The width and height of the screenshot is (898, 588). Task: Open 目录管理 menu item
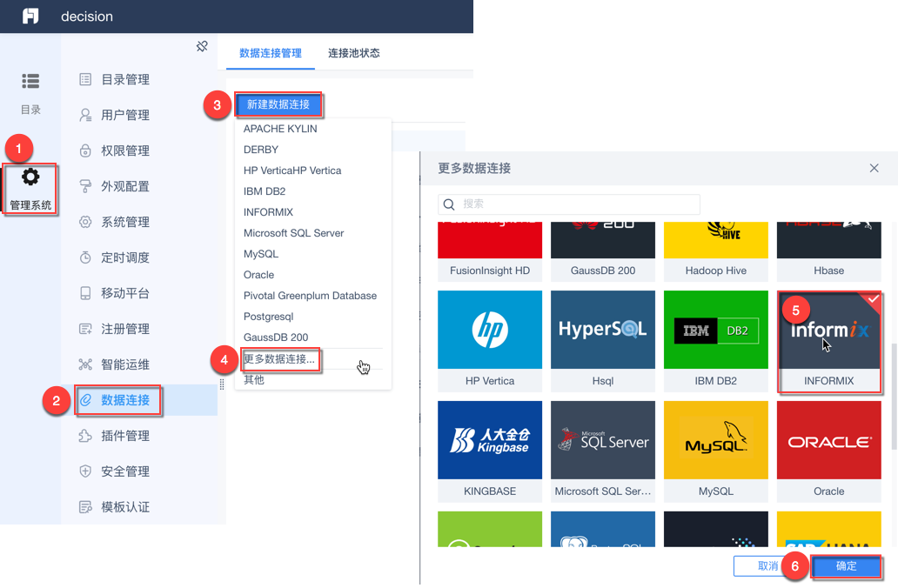124,79
